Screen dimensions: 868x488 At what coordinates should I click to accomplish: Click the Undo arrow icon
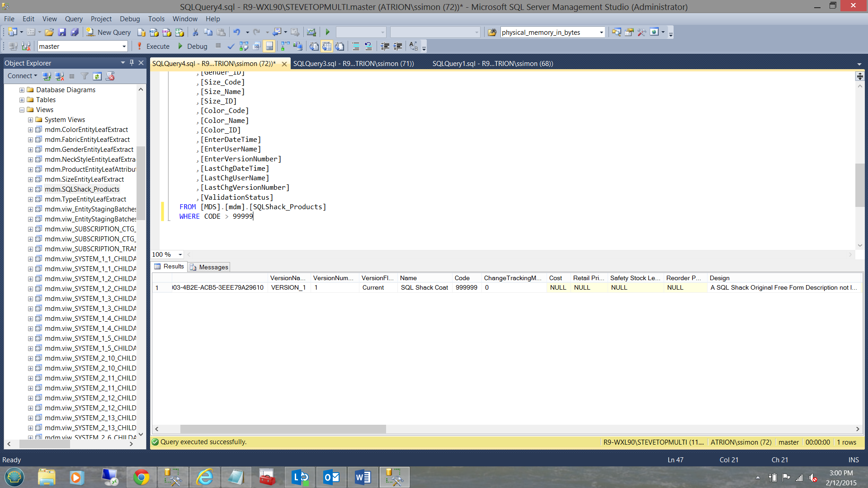[x=236, y=32]
